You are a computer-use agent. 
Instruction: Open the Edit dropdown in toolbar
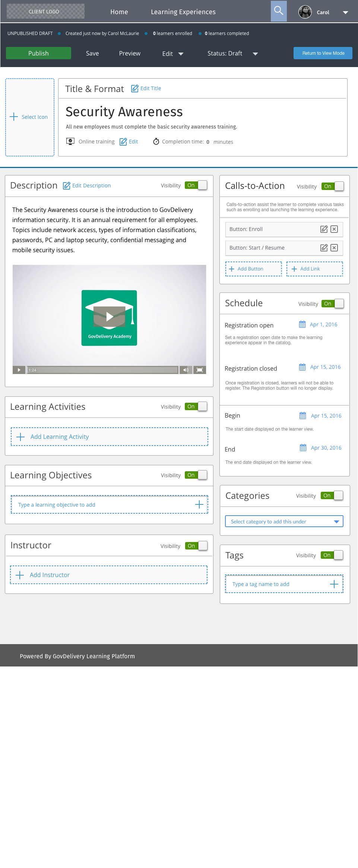coord(173,54)
